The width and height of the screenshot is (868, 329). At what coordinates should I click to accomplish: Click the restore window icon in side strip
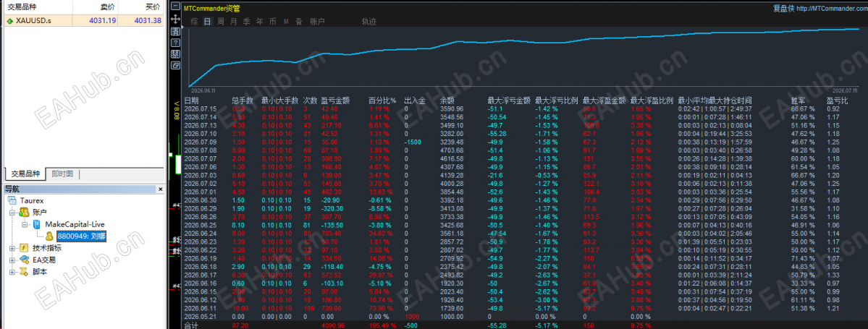tap(175, 65)
